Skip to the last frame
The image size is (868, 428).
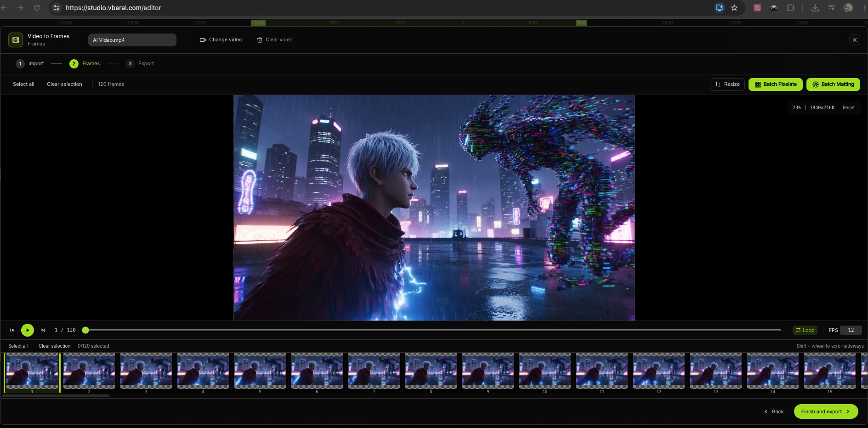43,330
